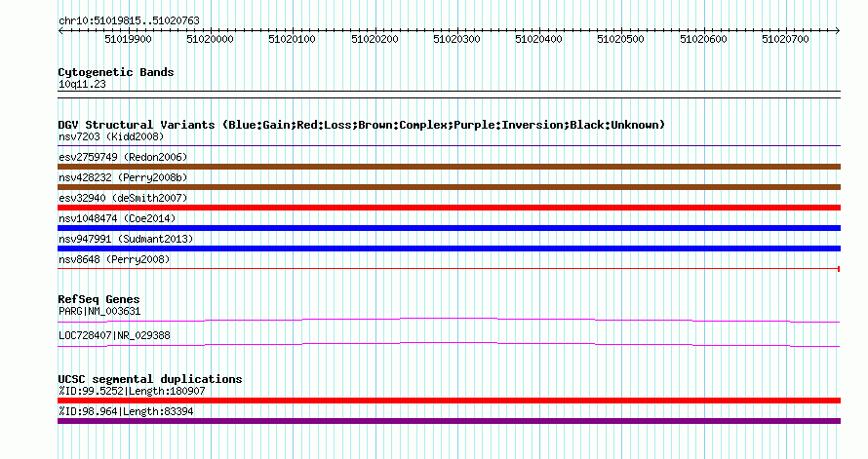Viewport: 868px width, 459px height.
Task: Click ruler position 51019900
Action: click(x=128, y=39)
